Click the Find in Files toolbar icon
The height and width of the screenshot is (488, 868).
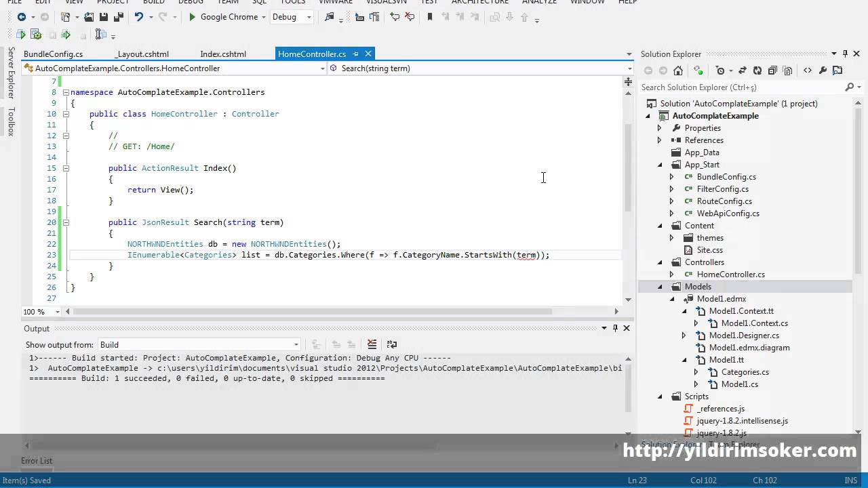pos(329,17)
